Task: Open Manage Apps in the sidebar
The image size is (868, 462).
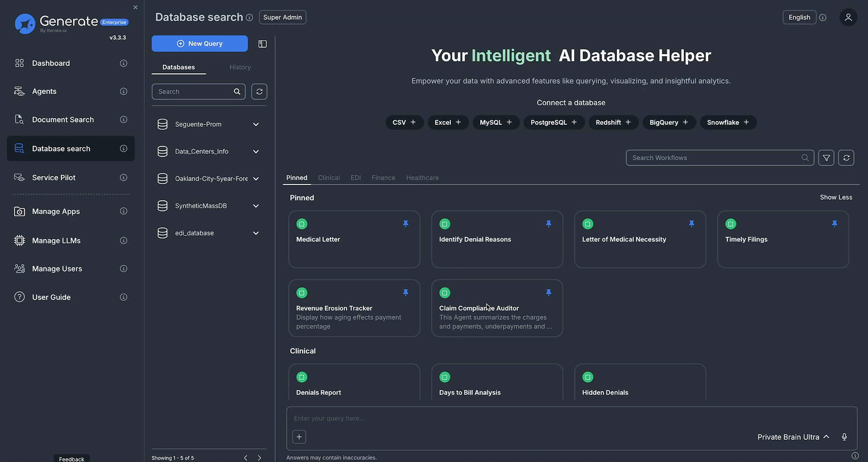Action: coord(56,211)
